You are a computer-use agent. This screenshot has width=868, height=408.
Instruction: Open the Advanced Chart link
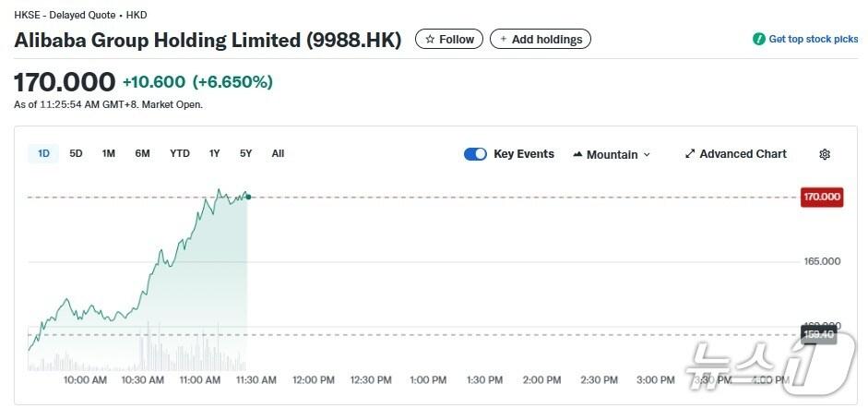(743, 154)
